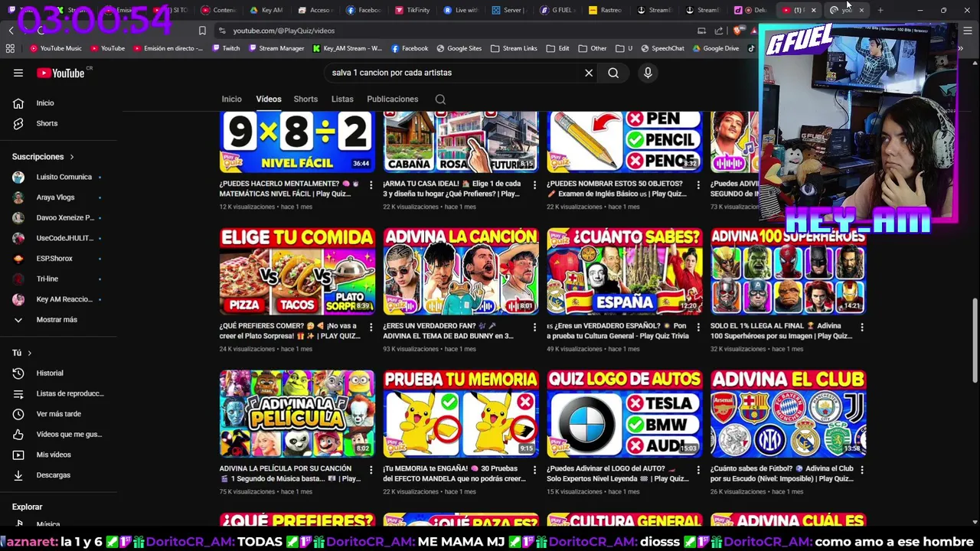Viewport: 980px width, 551px height.
Task: Open browser apps grid in bookmarks bar
Action: pyautogui.click(x=10, y=48)
